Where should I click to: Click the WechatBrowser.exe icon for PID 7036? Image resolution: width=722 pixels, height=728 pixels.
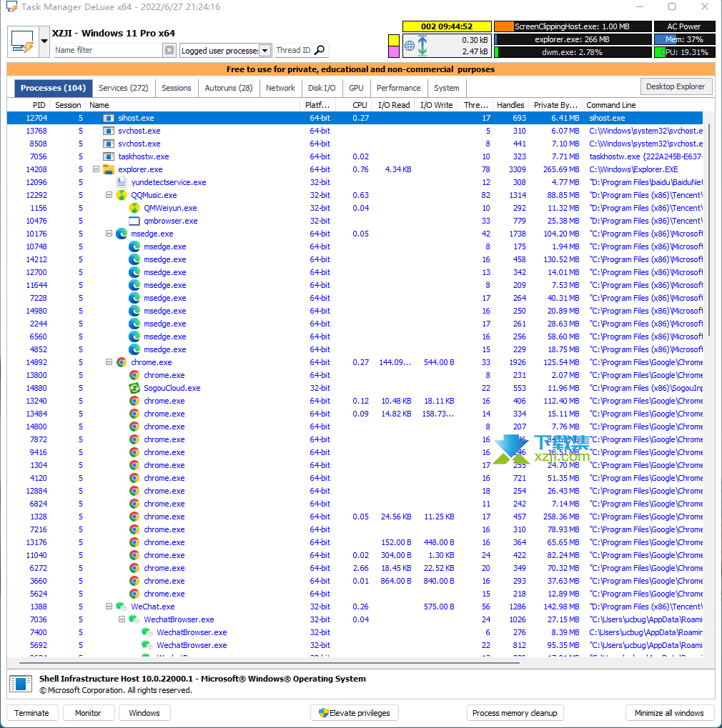pos(134,619)
